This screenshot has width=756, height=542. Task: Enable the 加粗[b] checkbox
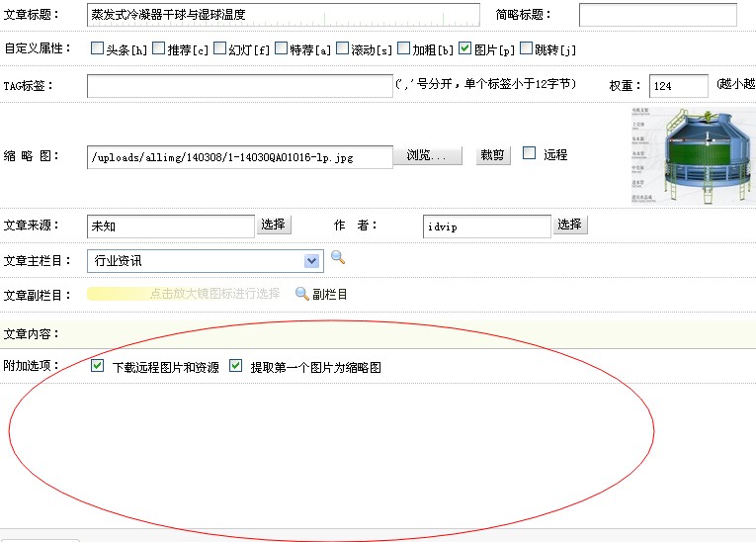click(x=403, y=47)
